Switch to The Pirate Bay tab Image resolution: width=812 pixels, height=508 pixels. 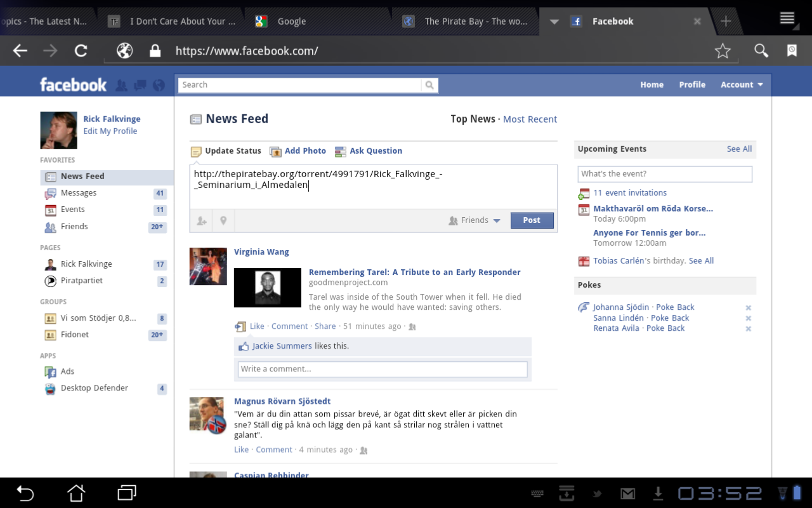[x=465, y=21]
